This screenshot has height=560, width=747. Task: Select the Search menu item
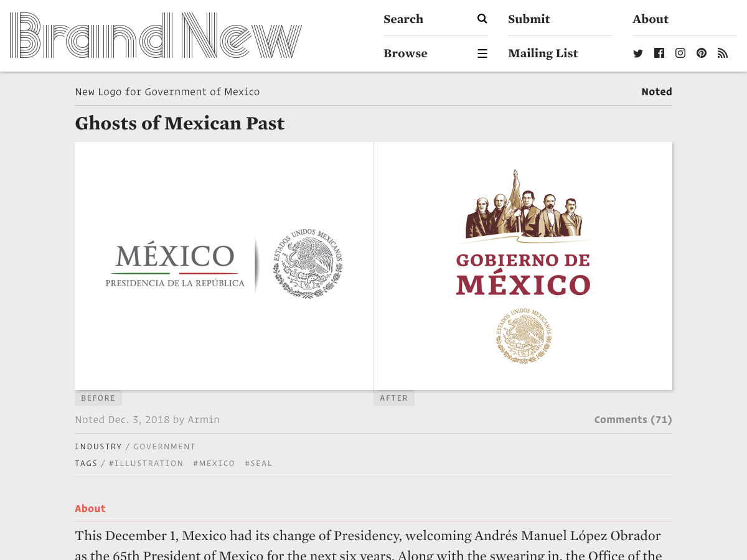tap(403, 19)
